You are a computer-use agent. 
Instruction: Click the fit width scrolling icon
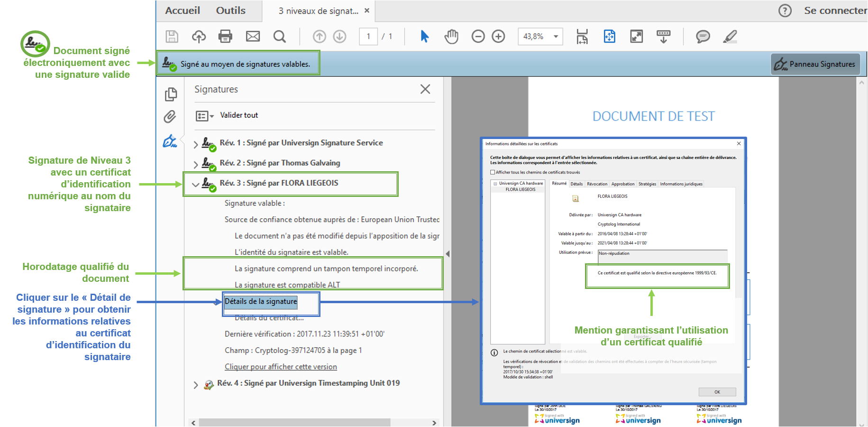click(582, 37)
